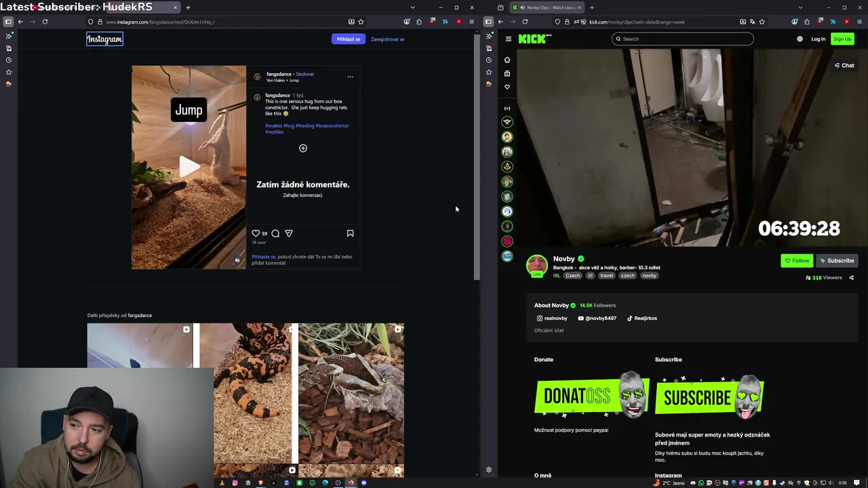Viewport: 868px width, 488px height.
Task: Click the Kick logo
Action: [534, 39]
